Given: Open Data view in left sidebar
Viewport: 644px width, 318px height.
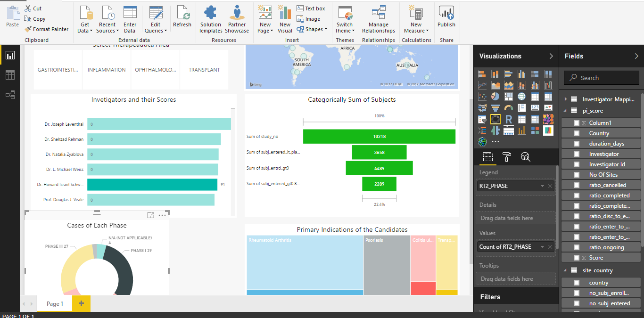Looking at the screenshot, I should (10, 75).
